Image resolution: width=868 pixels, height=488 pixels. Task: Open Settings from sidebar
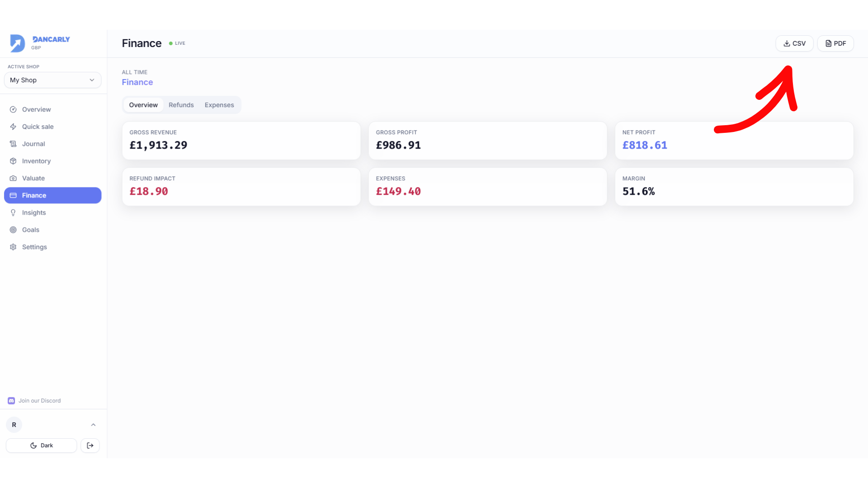tap(52, 247)
